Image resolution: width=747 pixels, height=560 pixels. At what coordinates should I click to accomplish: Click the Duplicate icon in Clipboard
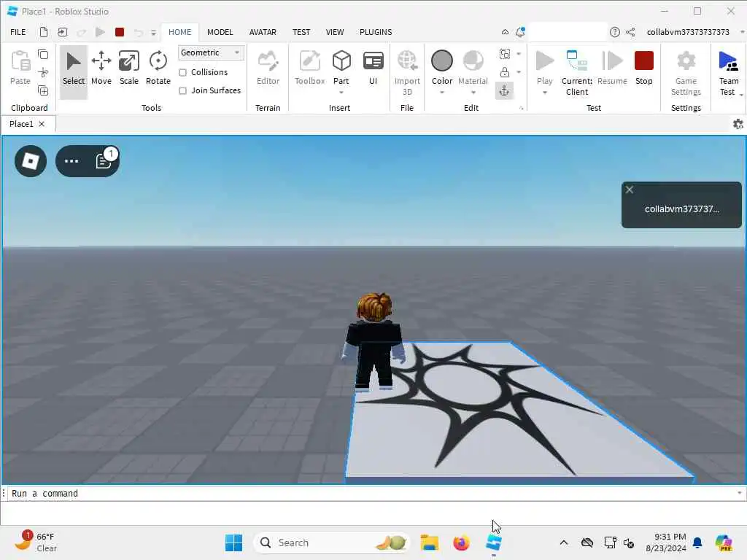pyautogui.click(x=43, y=90)
